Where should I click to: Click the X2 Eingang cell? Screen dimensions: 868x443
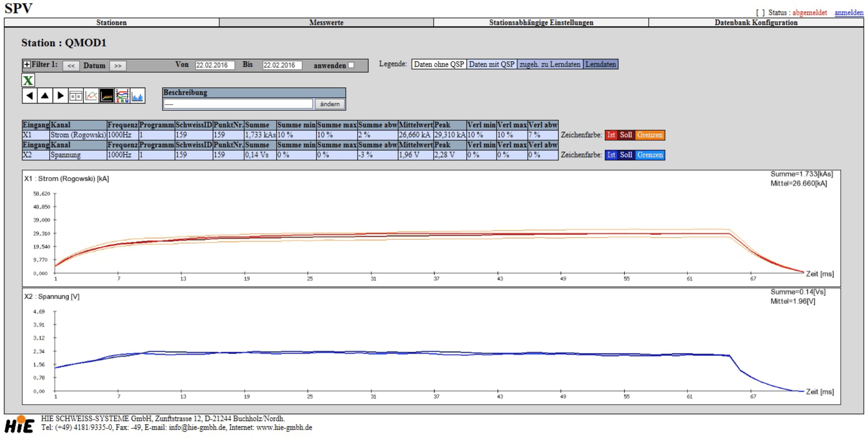36,155
